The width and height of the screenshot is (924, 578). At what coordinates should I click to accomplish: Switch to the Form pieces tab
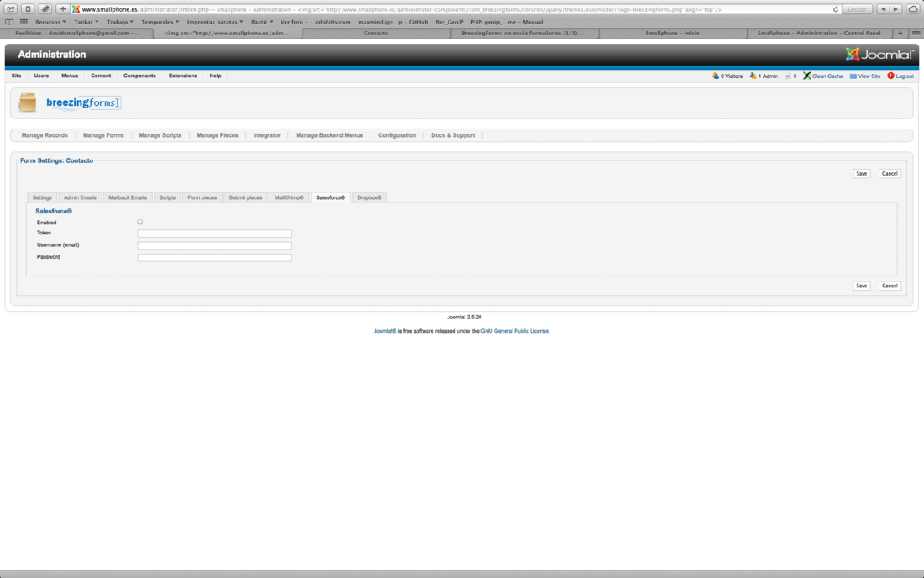202,197
